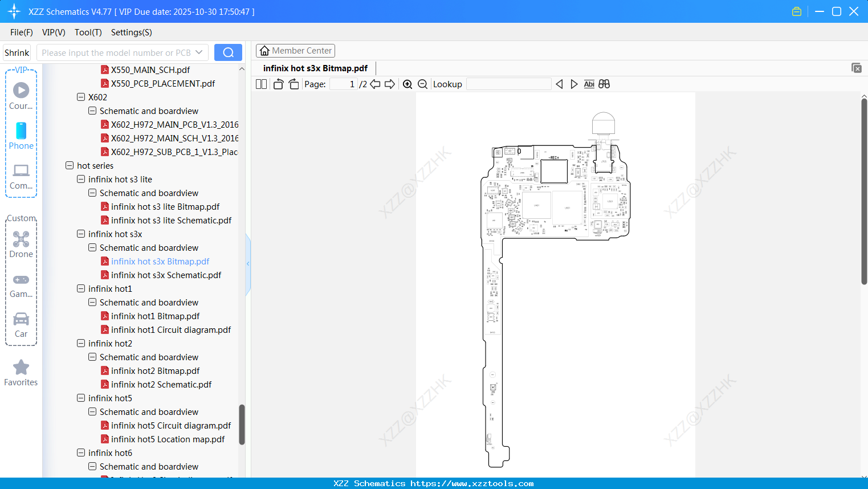Rotate the PDF page clockwise
868x489 pixels.
pyautogui.click(x=294, y=83)
